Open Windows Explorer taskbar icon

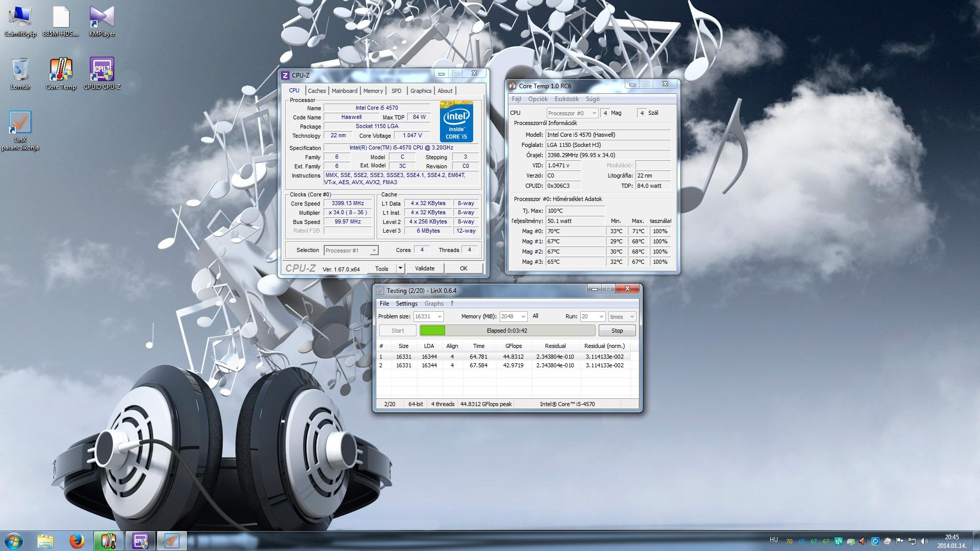pos(45,540)
